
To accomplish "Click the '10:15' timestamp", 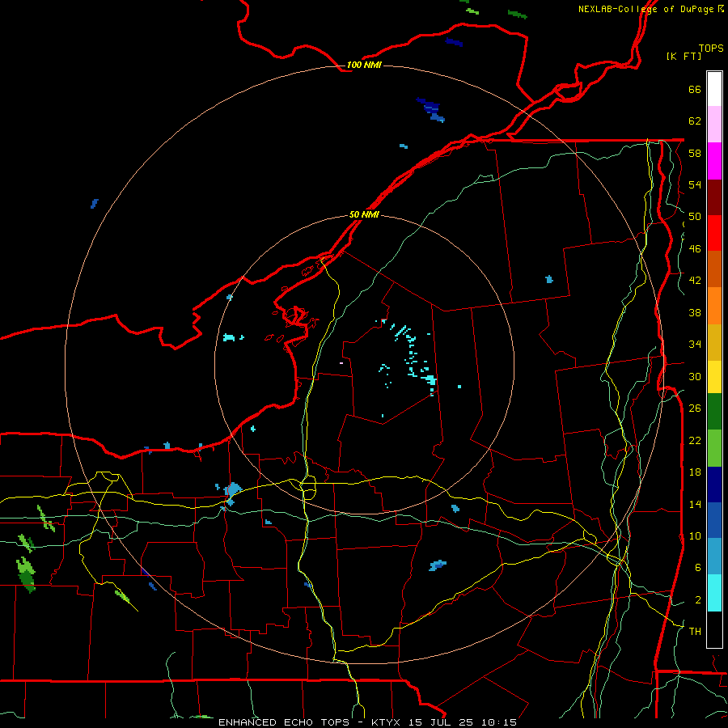I will pyautogui.click(x=500, y=722).
